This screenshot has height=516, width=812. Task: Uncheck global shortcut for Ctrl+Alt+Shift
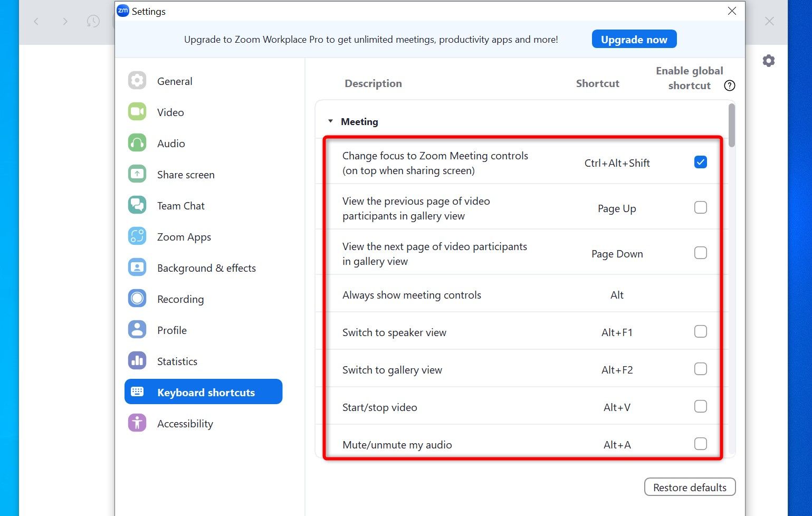pyautogui.click(x=700, y=163)
